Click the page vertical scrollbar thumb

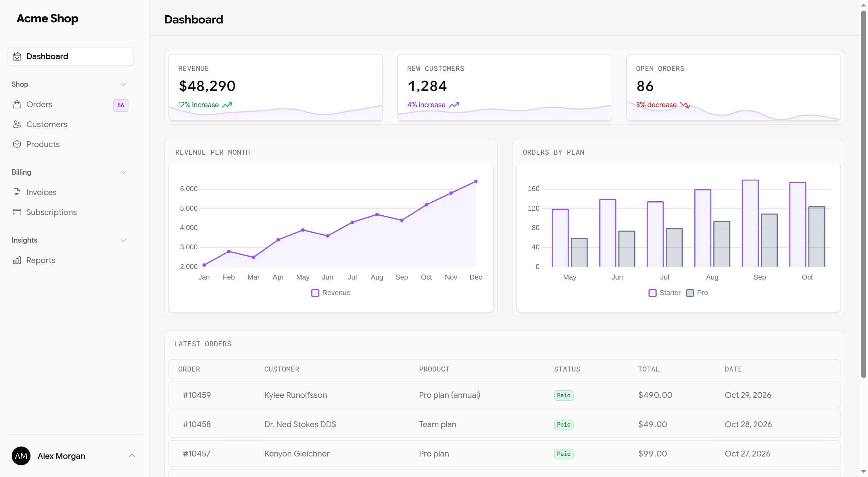[863, 194]
